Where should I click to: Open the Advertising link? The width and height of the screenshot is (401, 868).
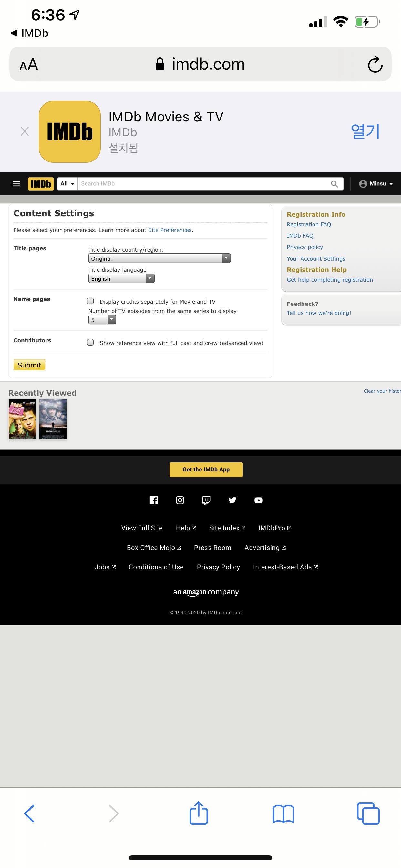coord(265,548)
